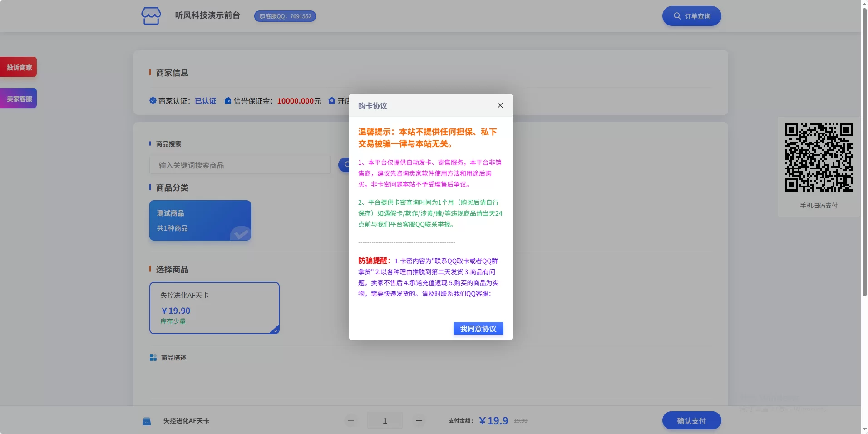Click 我同意协议 to accept agreement
The height and width of the screenshot is (434, 868).
[478, 329]
